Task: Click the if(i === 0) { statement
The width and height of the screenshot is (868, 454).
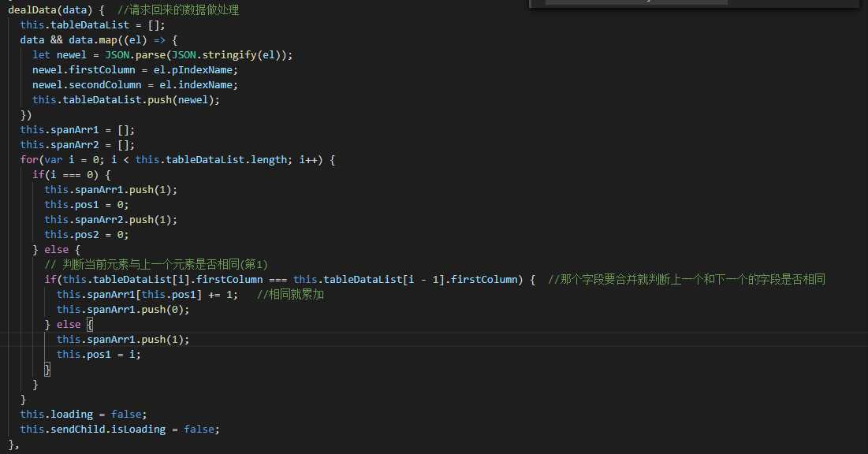Action: click(72, 174)
